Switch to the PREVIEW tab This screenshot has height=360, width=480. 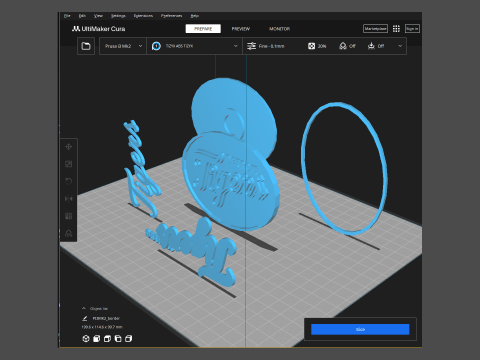click(241, 29)
